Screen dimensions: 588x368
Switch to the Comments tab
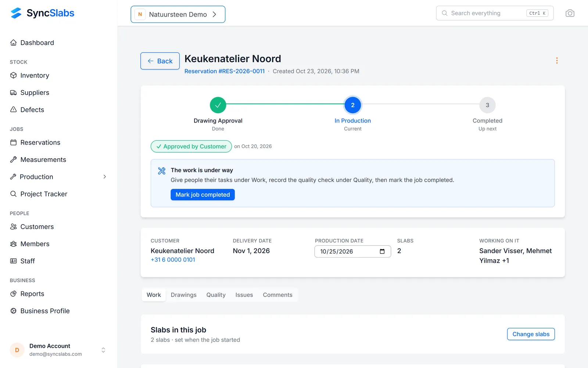[x=277, y=295]
